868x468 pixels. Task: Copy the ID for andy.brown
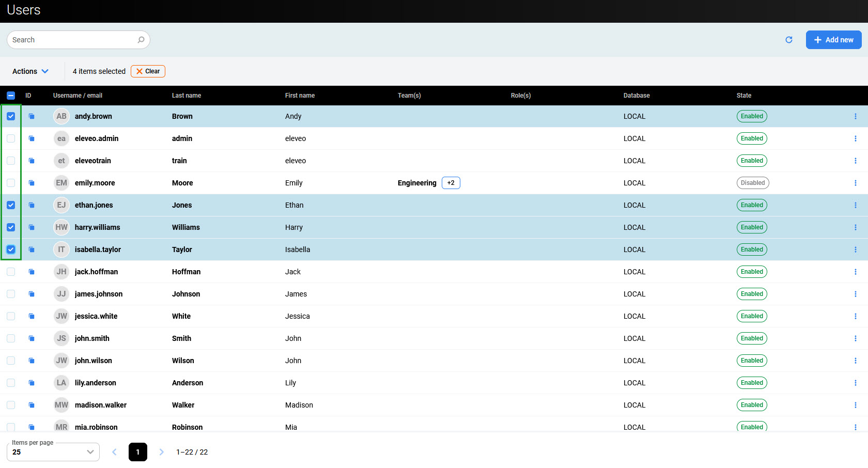32,116
